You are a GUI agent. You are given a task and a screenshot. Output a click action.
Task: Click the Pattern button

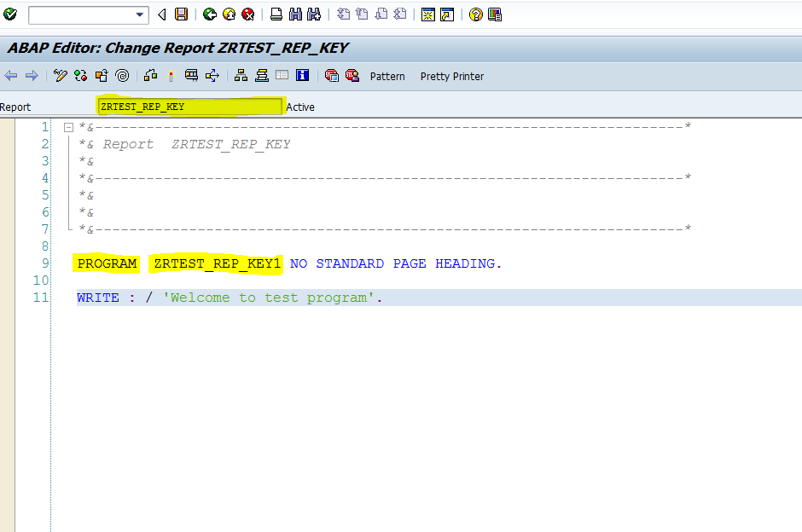coord(387,77)
